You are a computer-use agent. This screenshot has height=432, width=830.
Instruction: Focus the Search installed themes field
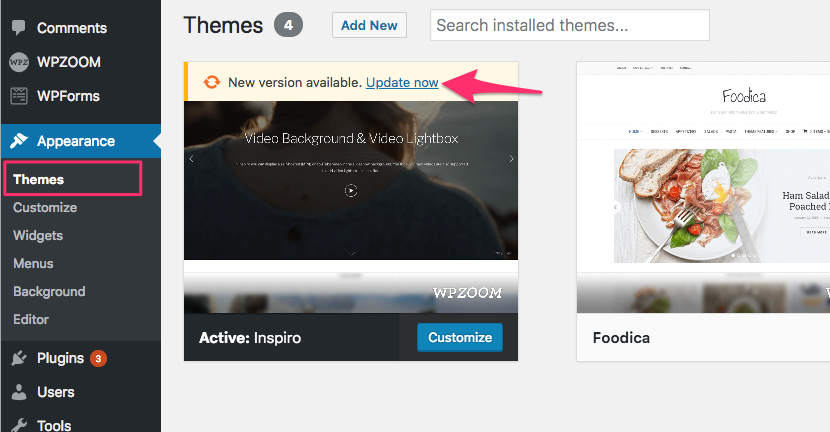pyautogui.click(x=570, y=25)
